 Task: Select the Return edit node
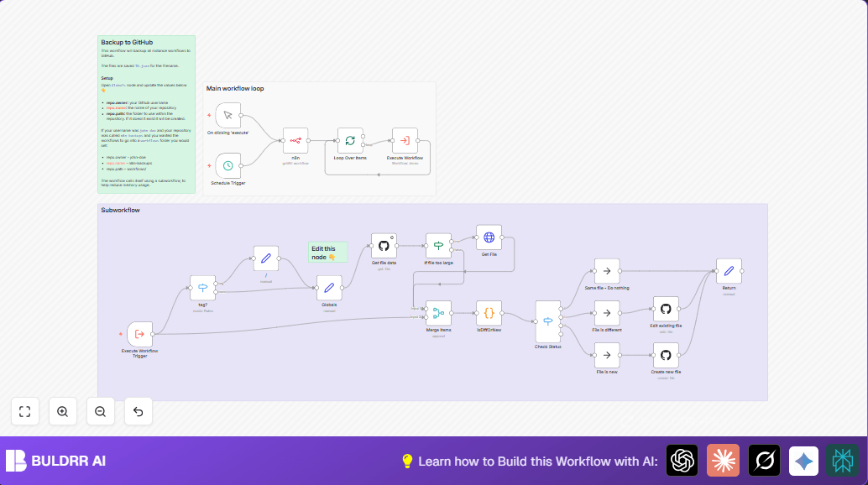(729, 271)
